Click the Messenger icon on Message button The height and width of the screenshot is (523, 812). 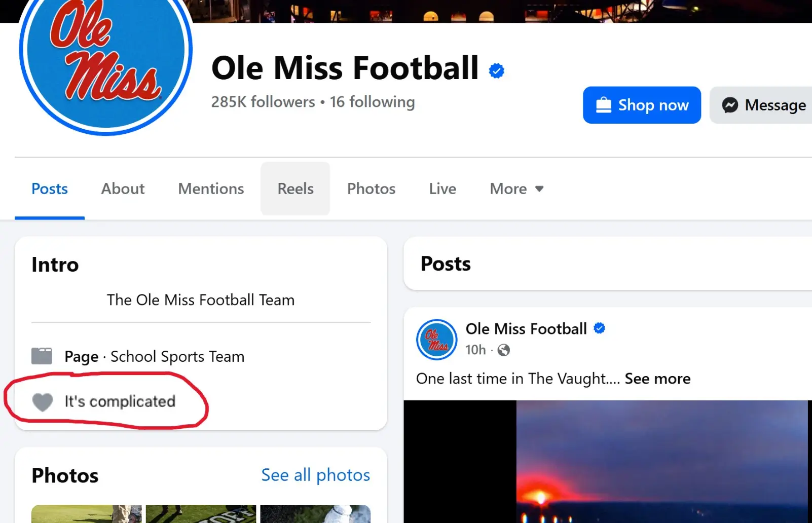(x=729, y=105)
